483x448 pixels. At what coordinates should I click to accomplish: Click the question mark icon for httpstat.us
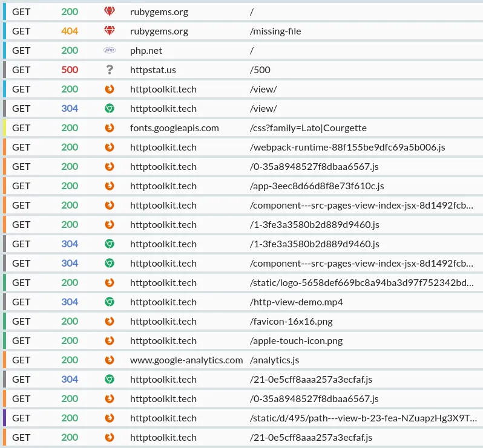110,70
